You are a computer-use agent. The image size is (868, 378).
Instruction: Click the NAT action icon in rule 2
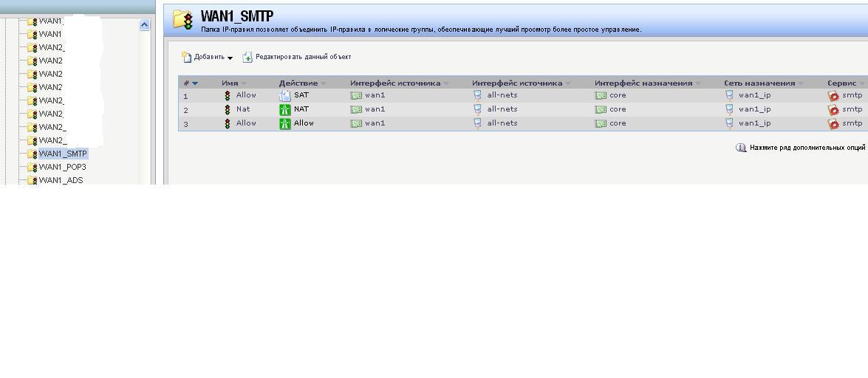(284, 109)
